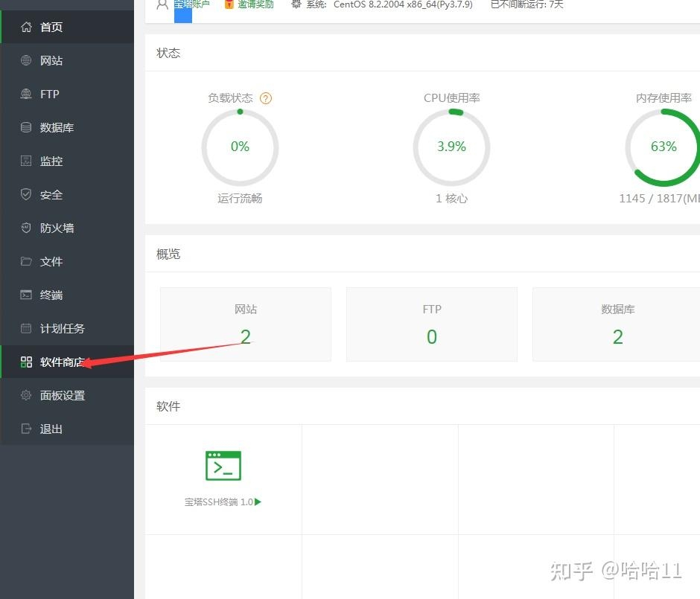Open 面板设置 panel settings gear icon
This screenshot has height=599, width=700.
(25, 395)
